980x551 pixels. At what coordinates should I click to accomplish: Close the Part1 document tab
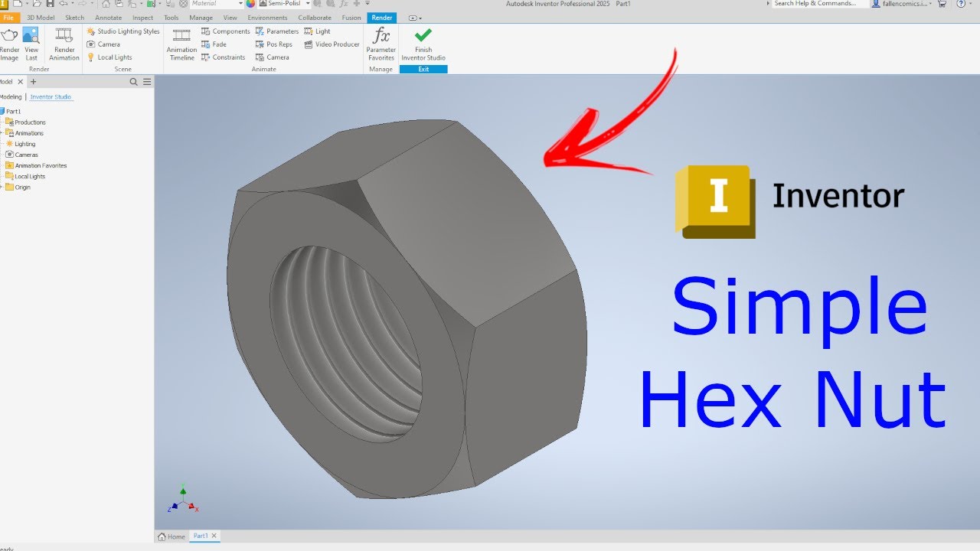pyautogui.click(x=214, y=536)
